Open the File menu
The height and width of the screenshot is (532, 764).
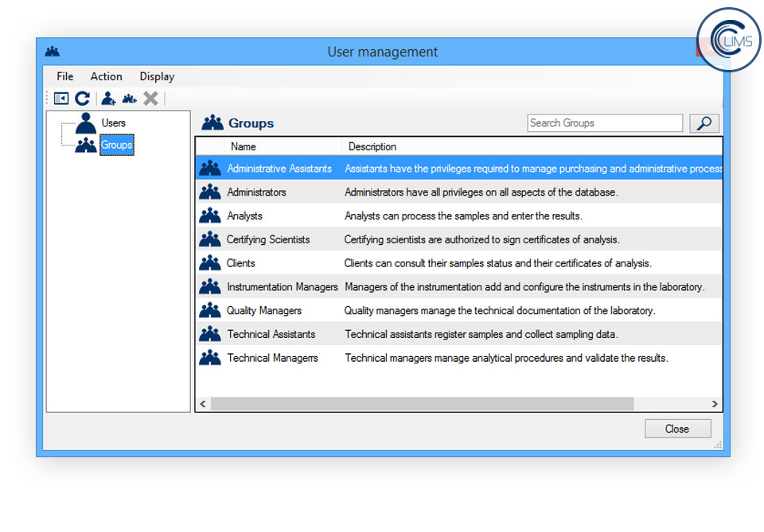pos(64,76)
